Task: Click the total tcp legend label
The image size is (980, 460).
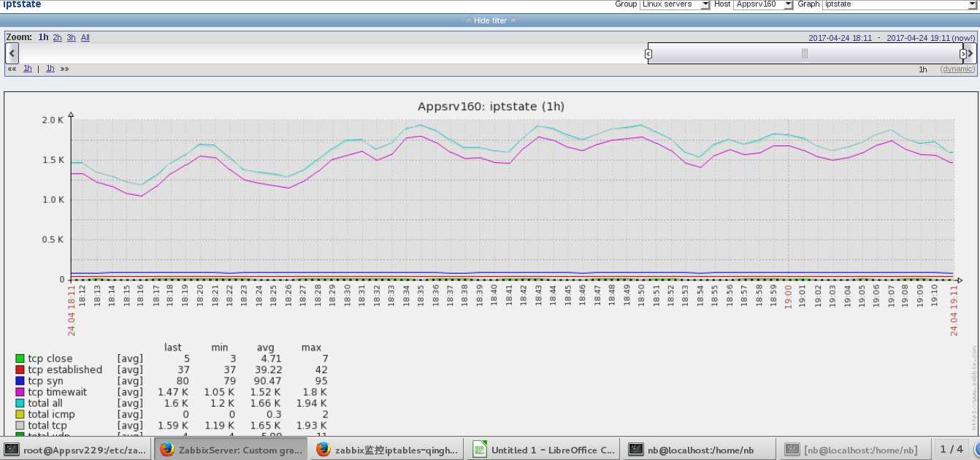Action: [47, 425]
